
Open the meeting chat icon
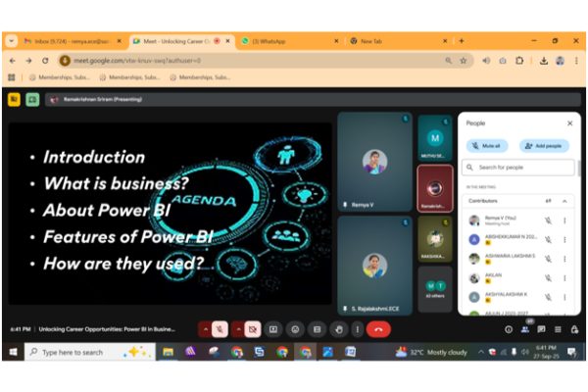541,329
